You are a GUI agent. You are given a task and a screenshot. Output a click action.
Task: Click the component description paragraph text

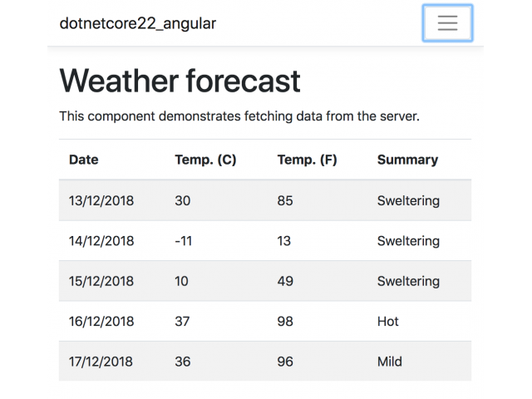pos(239,116)
